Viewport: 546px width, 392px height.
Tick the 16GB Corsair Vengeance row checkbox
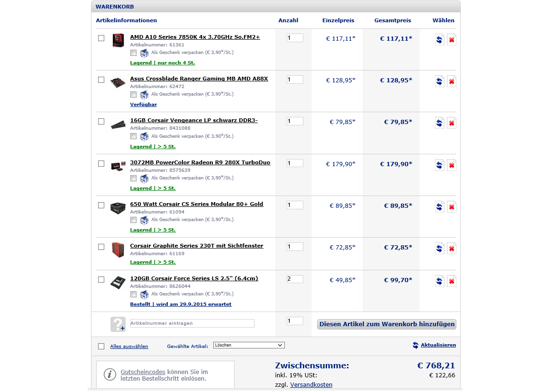pos(101,121)
